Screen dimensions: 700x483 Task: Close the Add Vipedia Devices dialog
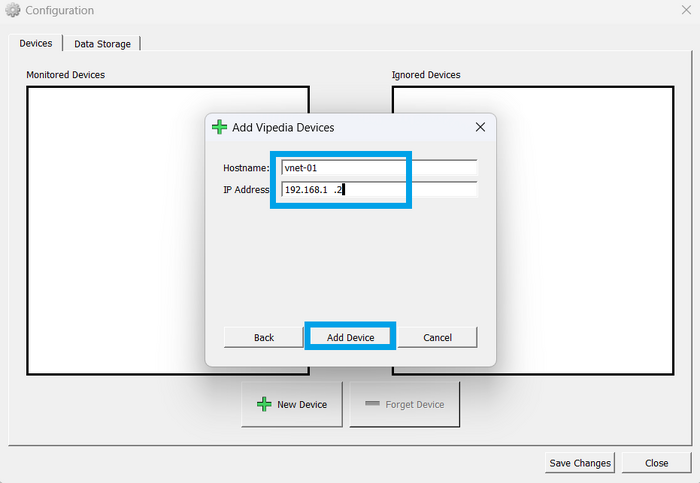click(480, 127)
